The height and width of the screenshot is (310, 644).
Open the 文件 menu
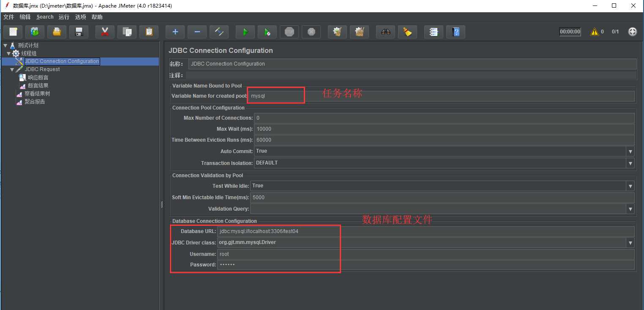point(8,17)
